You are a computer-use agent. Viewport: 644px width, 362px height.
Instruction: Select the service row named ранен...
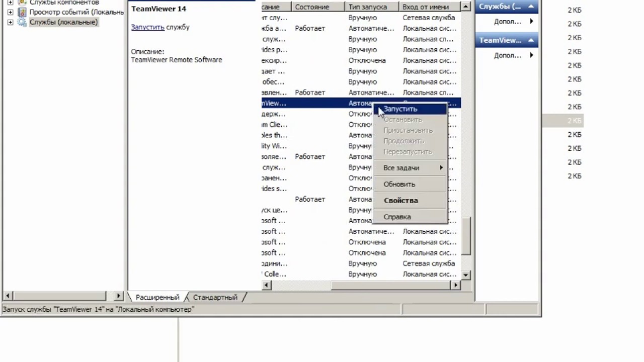pyautogui.click(x=361, y=178)
